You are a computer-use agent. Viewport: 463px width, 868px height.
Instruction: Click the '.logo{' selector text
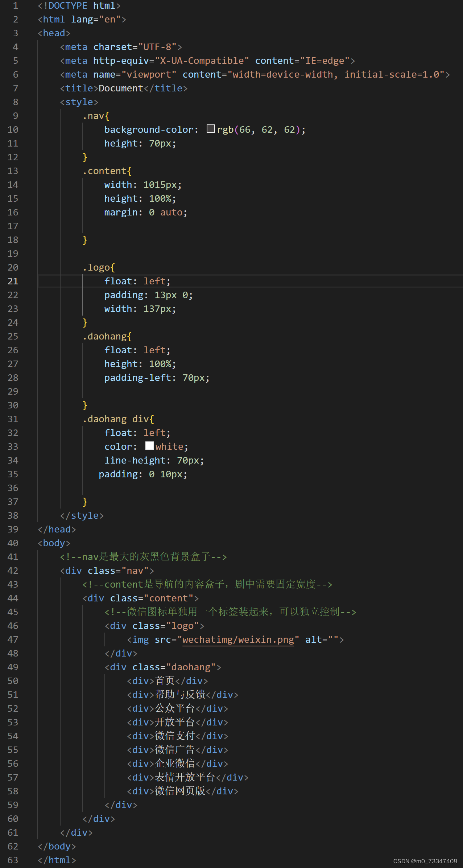(99, 268)
